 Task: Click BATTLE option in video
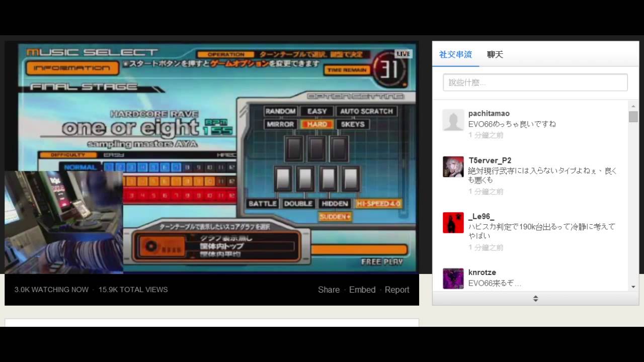263,204
